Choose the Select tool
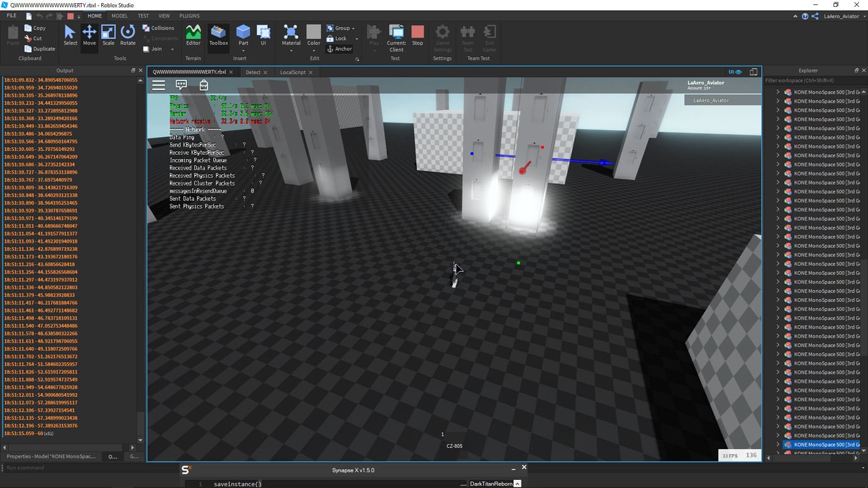The image size is (868, 488). click(70, 35)
